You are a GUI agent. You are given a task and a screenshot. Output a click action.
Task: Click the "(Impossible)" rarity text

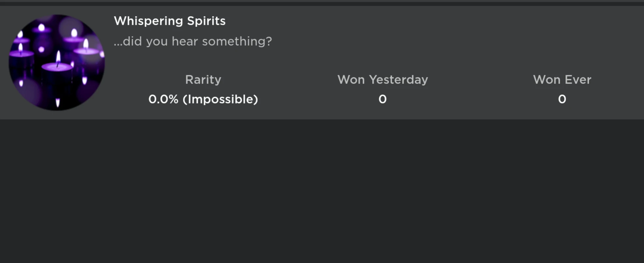pyautogui.click(x=220, y=99)
